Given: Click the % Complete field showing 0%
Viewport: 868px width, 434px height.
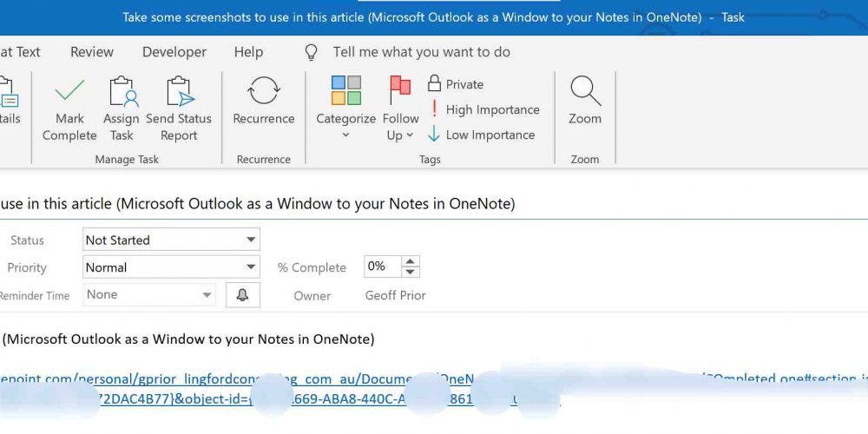Looking at the screenshot, I should click(x=383, y=266).
